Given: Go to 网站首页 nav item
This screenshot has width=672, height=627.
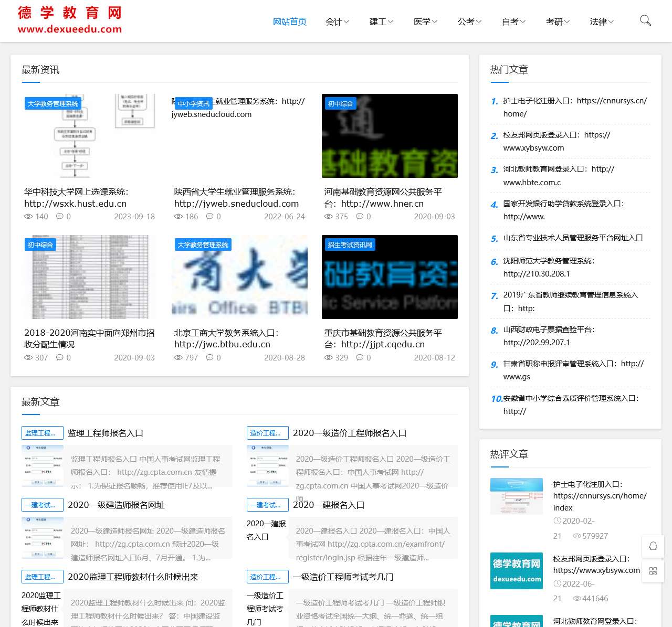Looking at the screenshot, I should (x=290, y=22).
